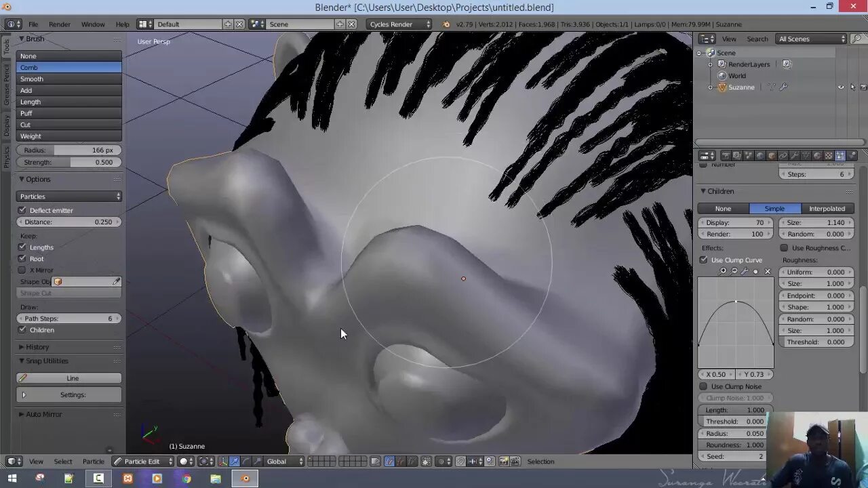Enable Use Clump Noise checkbox
The width and height of the screenshot is (868, 488).
[704, 386]
